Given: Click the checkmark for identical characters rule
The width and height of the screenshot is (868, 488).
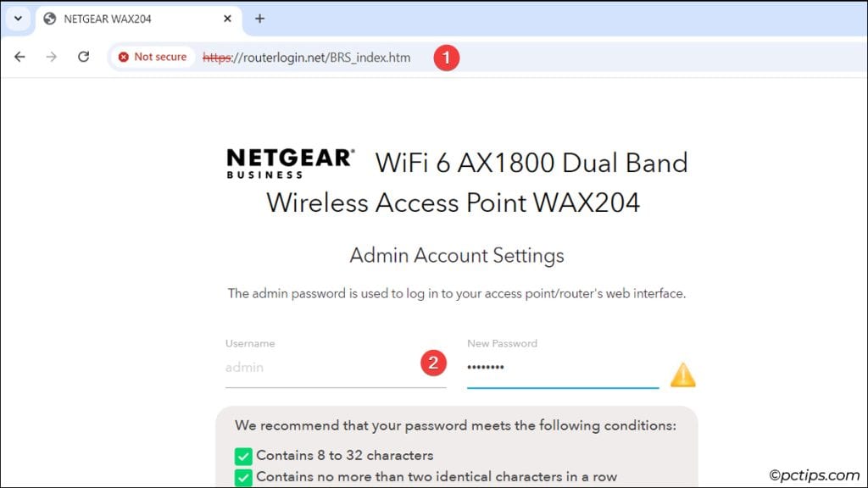Looking at the screenshot, I should (243, 477).
